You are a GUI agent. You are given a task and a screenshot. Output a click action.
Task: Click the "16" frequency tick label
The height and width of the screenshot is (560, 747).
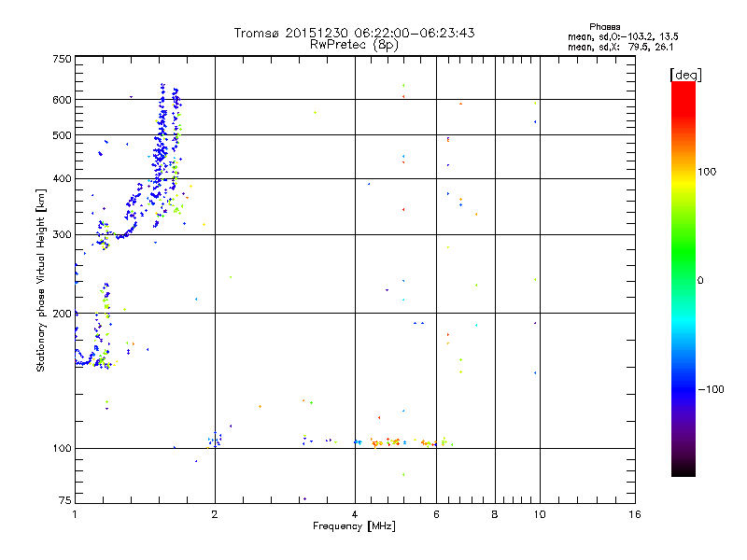[x=635, y=514]
